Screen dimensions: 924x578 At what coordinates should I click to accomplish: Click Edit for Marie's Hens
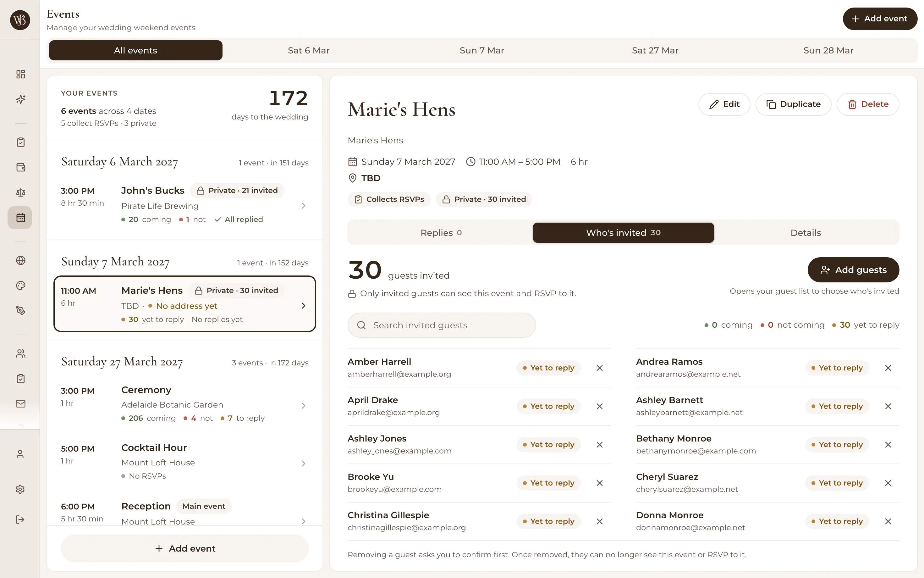point(724,104)
